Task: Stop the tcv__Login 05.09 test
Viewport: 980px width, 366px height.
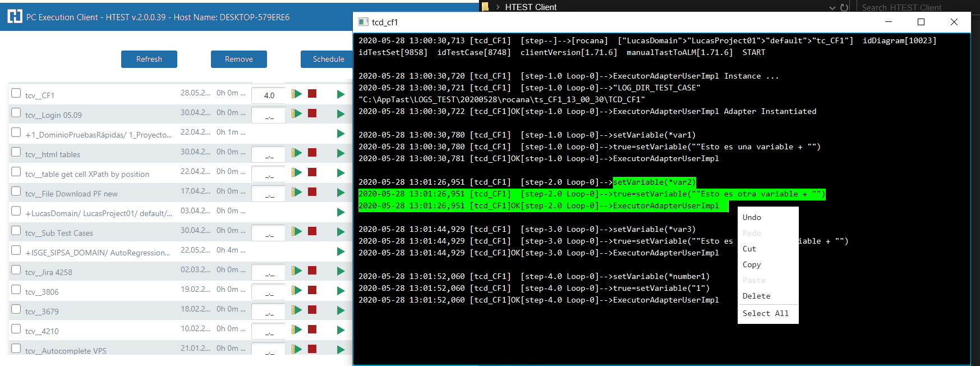Action: click(x=312, y=113)
